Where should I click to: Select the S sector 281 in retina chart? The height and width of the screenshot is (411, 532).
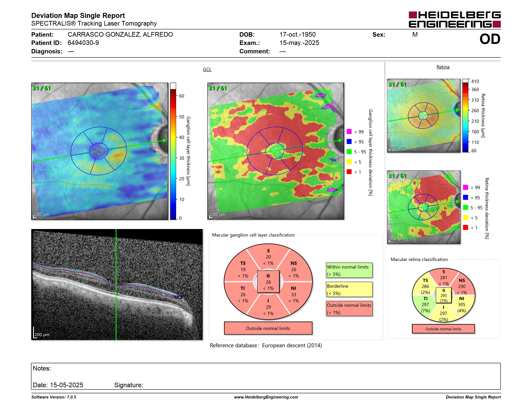click(444, 278)
